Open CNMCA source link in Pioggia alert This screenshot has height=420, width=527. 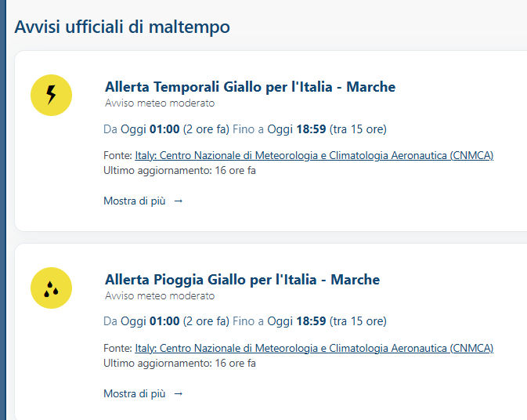tap(314, 349)
